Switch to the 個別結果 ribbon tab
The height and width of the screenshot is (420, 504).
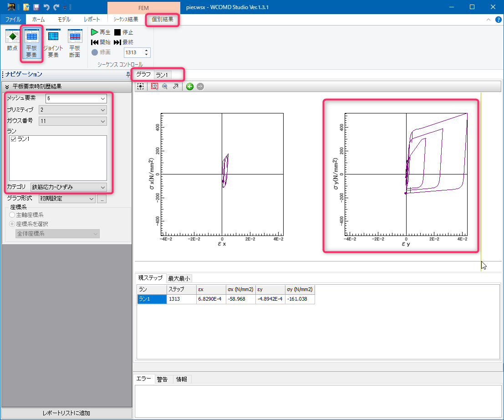tap(163, 19)
